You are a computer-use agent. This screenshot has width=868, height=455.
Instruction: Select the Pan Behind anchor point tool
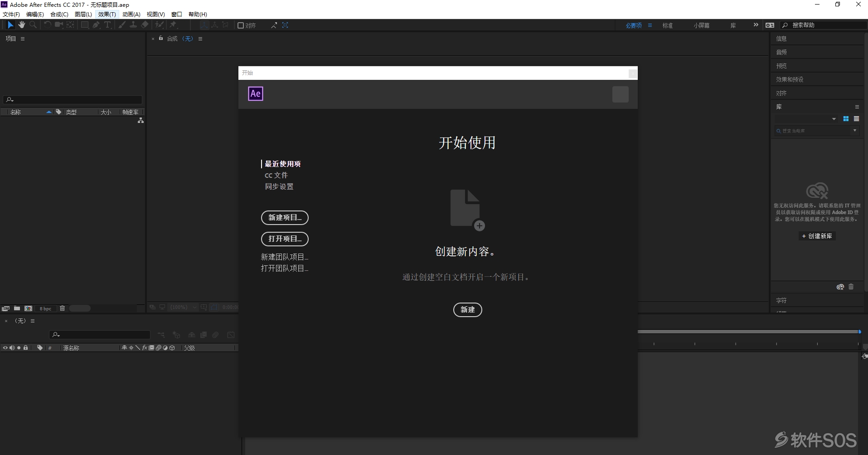pos(70,25)
